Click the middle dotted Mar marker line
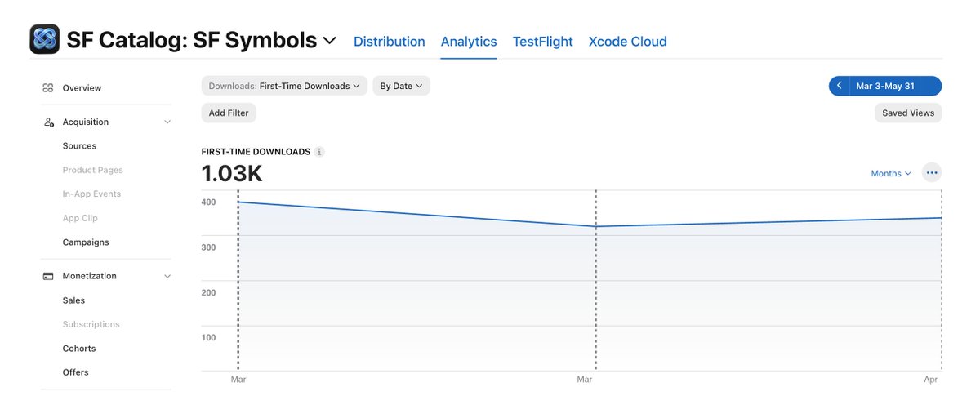 pos(595,281)
